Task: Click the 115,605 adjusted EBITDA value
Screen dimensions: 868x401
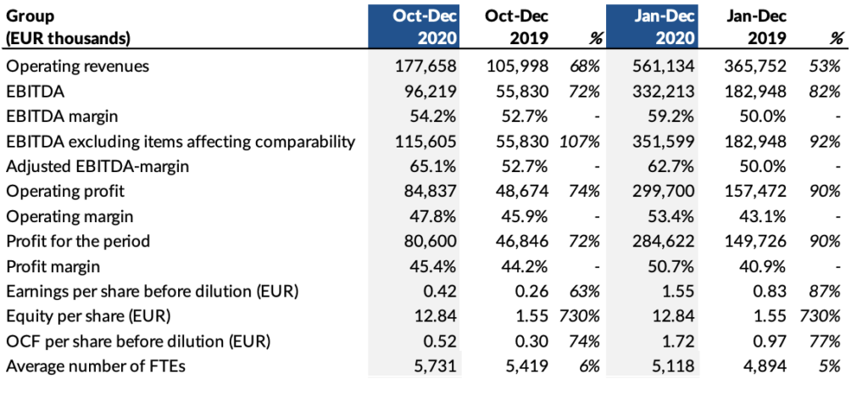Action: pyautogui.click(x=426, y=141)
